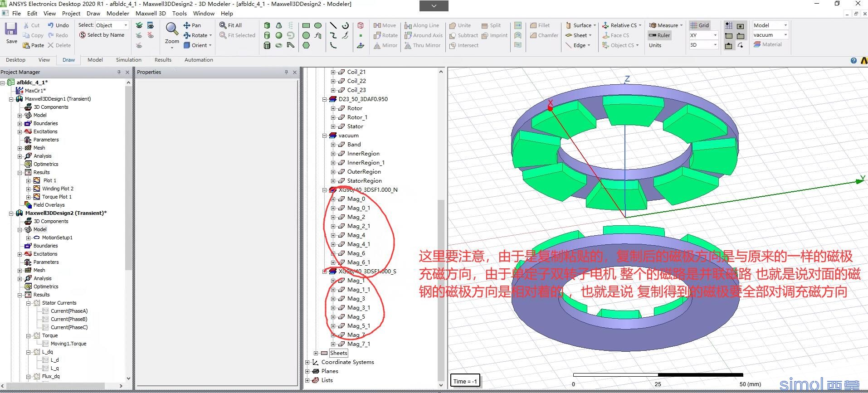Click Fit All view

[x=230, y=25]
